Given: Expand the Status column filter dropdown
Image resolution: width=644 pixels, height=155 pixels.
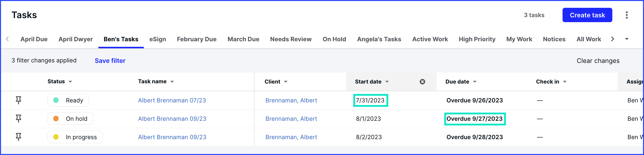Looking at the screenshot, I should coord(70,82).
